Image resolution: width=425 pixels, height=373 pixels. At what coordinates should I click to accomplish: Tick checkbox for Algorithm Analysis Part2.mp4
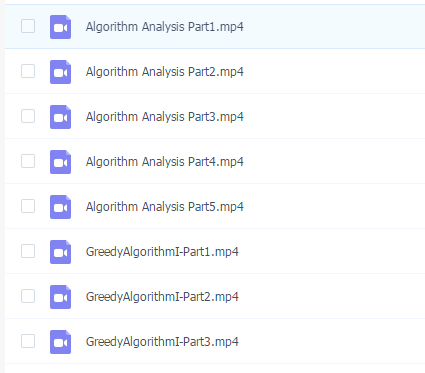click(x=28, y=71)
